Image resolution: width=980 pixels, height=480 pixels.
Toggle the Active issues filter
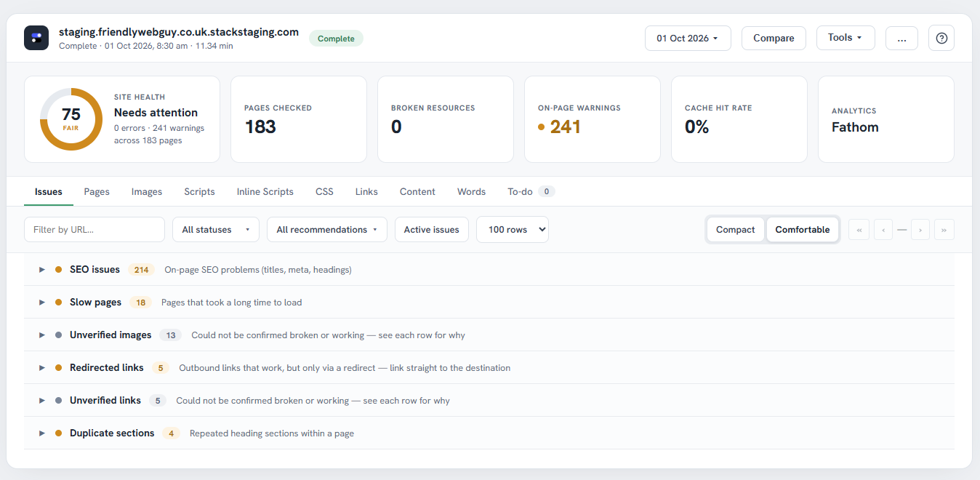coord(432,230)
